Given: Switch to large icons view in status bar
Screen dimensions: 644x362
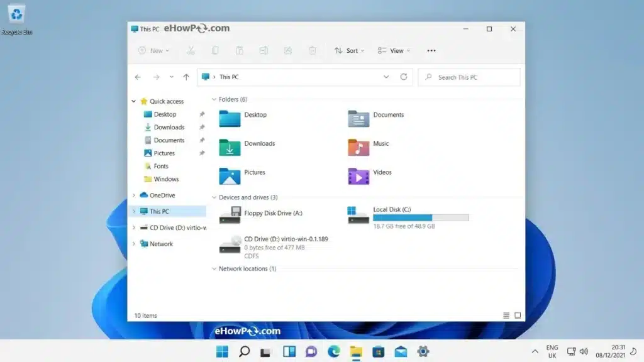Looking at the screenshot, I should click(518, 315).
